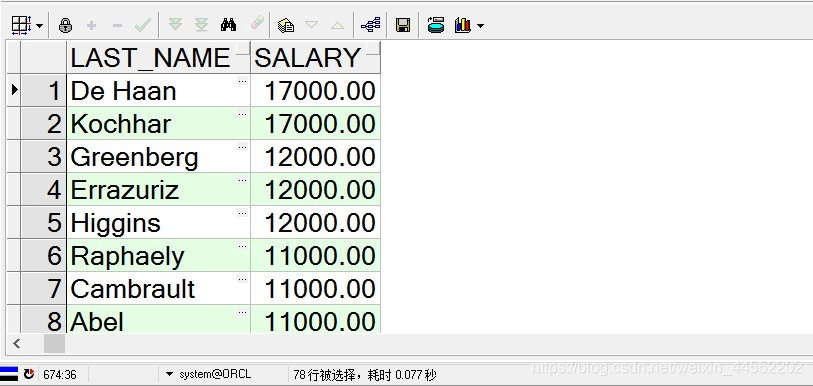The height and width of the screenshot is (386, 813).
Task: Click the Kochhar name cell
Action: pos(158,123)
